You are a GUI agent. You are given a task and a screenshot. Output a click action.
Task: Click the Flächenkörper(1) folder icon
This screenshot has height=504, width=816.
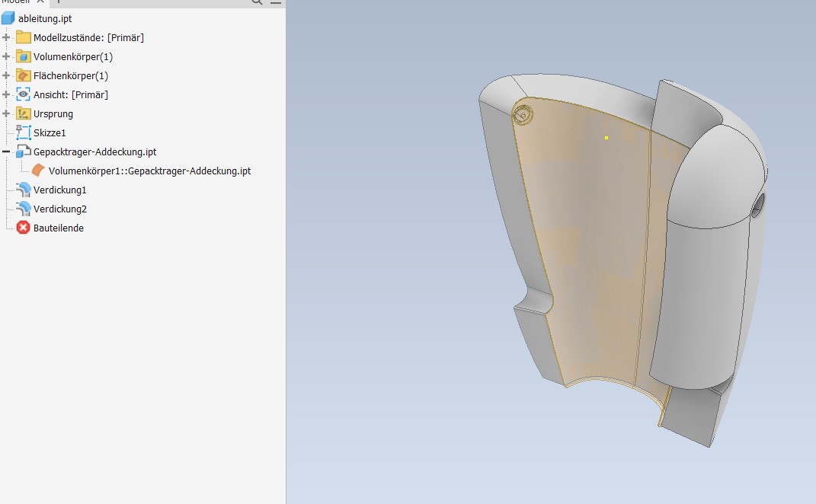click(24, 75)
